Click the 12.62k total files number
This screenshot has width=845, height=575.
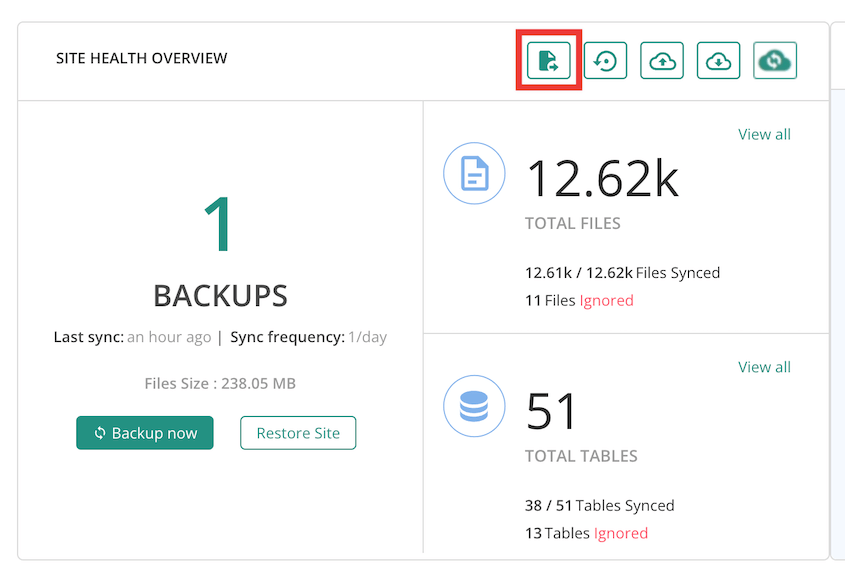[602, 179]
